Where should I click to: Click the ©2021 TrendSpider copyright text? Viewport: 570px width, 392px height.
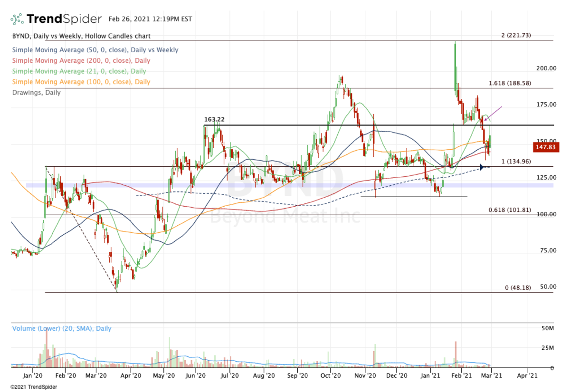pyautogui.click(x=32, y=387)
